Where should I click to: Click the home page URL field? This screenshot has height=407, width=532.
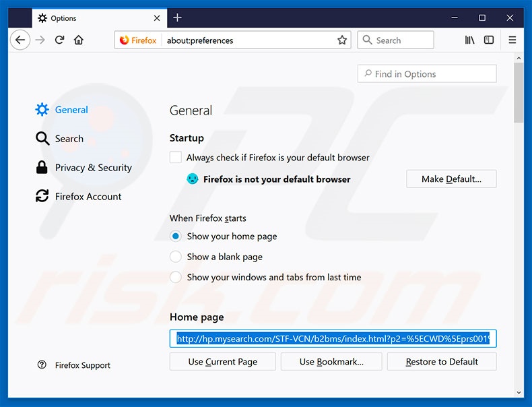(x=333, y=339)
